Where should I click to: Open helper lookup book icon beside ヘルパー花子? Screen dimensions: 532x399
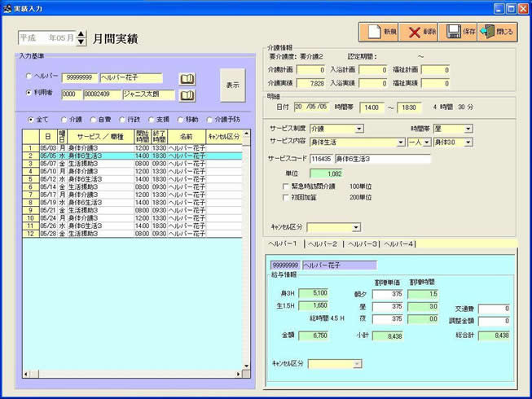click(187, 79)
